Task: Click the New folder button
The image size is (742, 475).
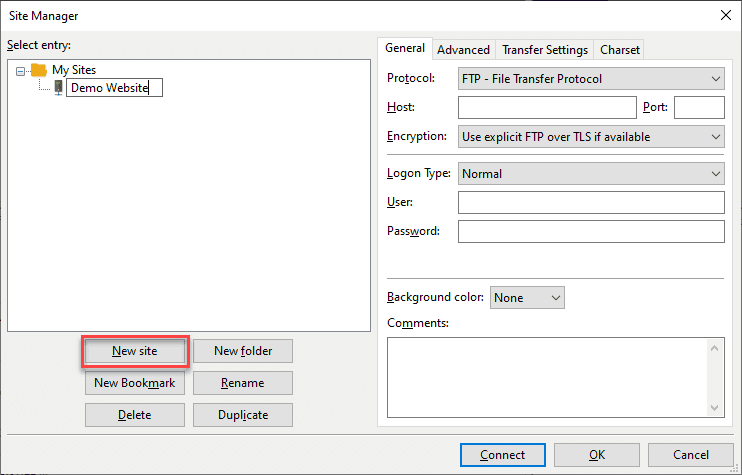Action: pos(243,351)
